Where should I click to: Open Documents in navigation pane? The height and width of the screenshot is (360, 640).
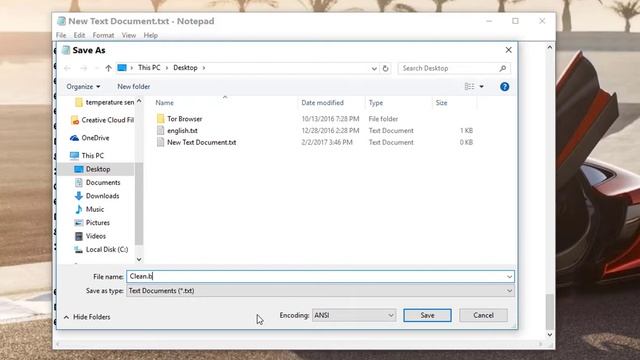tap(103, 182)
